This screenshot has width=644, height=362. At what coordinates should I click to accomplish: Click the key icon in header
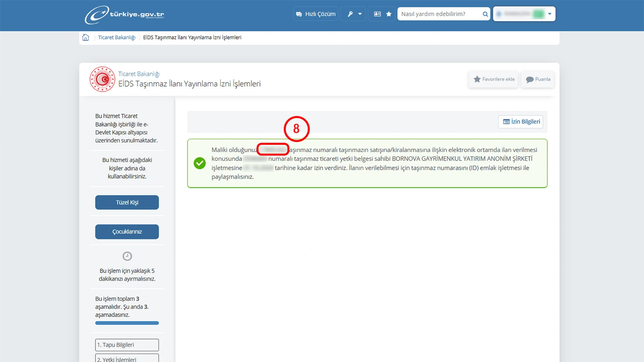pyautogui.click(x=350, y=14)
